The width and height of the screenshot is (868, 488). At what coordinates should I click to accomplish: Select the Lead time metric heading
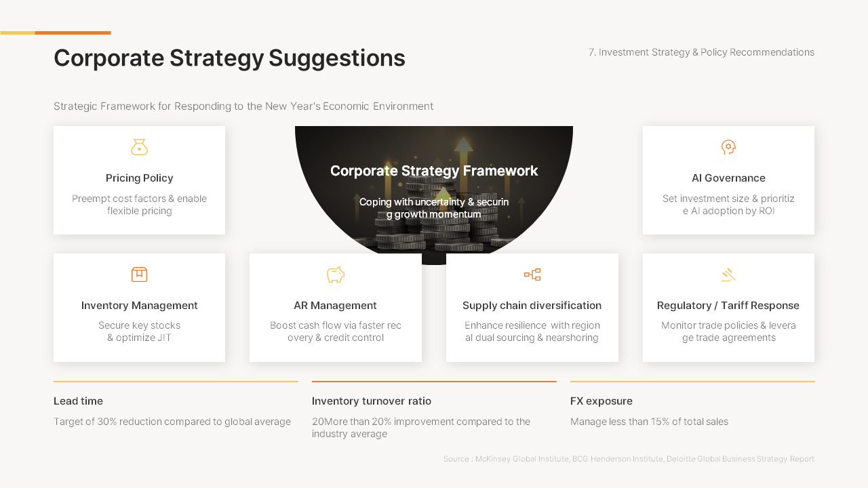79,401
